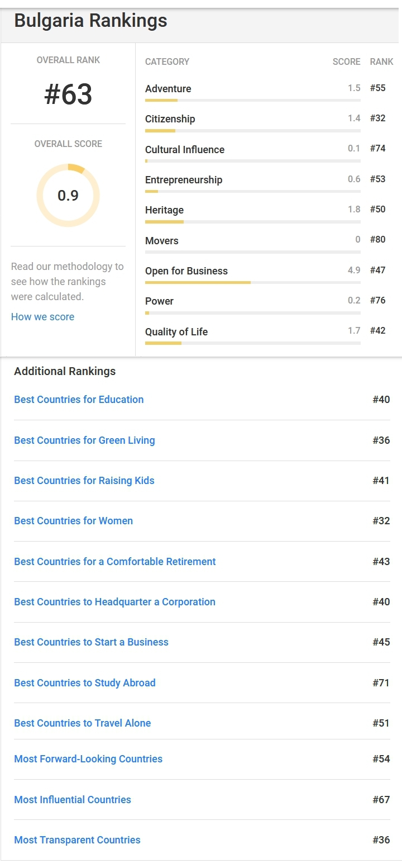Image resolution: width=402 pixels, height=868 pixels.
Task: Open Best Countries to Start a Business
Action: click(91, 642)
